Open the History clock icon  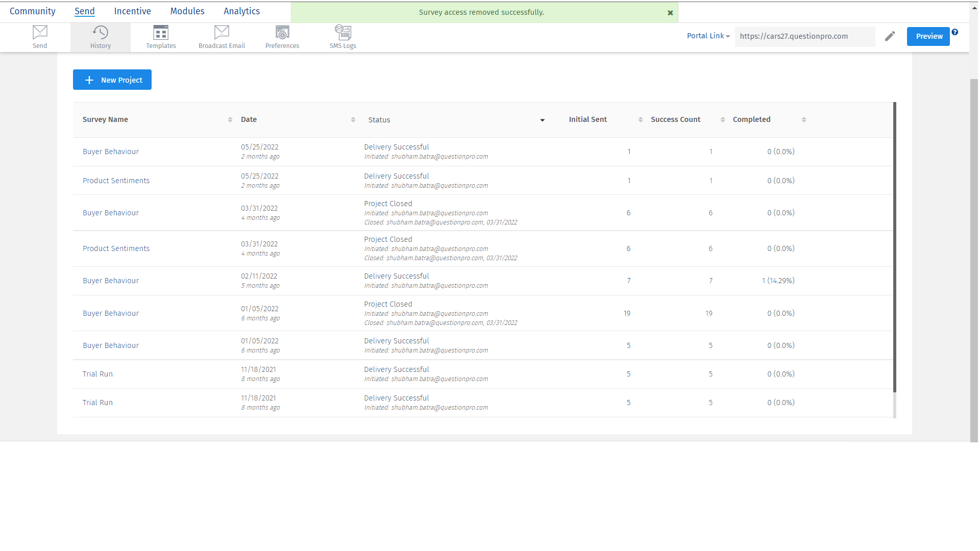tap(101, 33)
